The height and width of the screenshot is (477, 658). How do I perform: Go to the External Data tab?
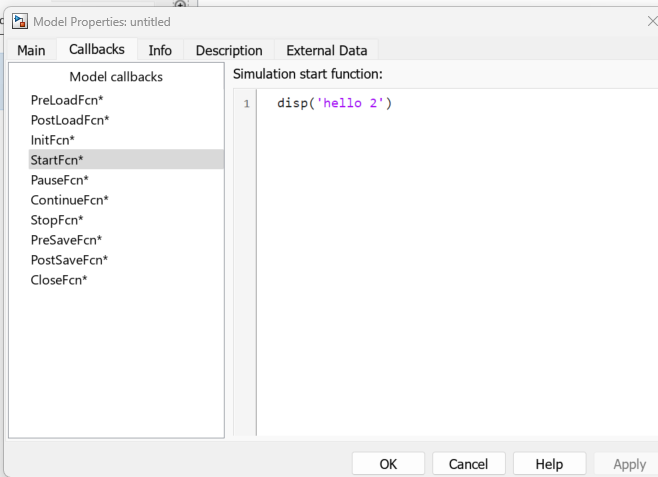point(326,50)
